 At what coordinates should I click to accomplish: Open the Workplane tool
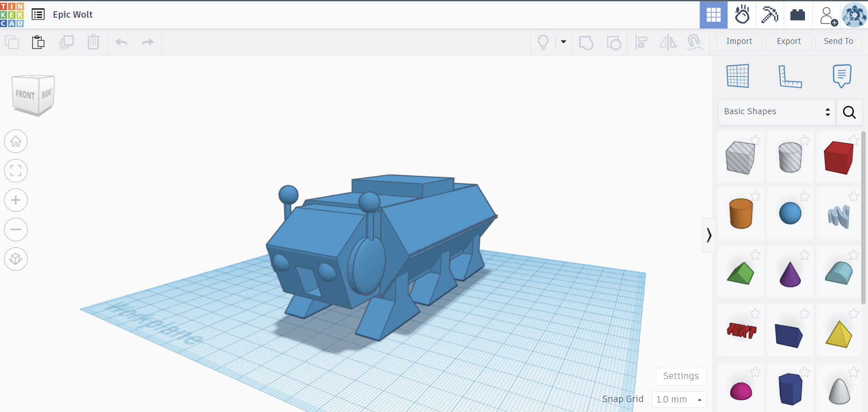(x=737, y=76)
